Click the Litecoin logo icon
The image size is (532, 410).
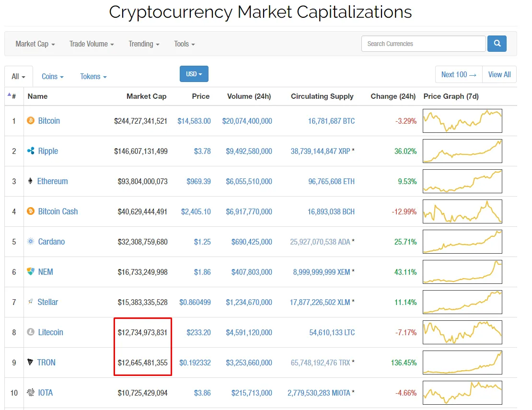[x=31, y=332]
